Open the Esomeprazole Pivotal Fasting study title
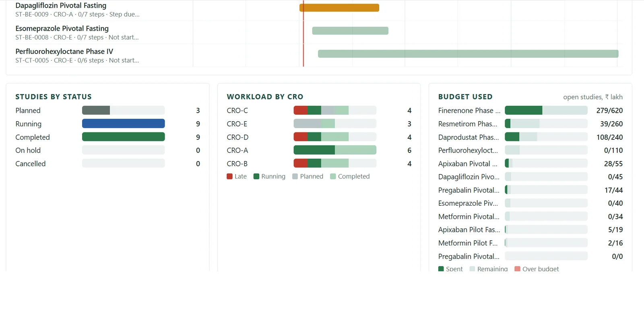Image resolution: width=644 pixels, height=322 pixels. point(62,29)
